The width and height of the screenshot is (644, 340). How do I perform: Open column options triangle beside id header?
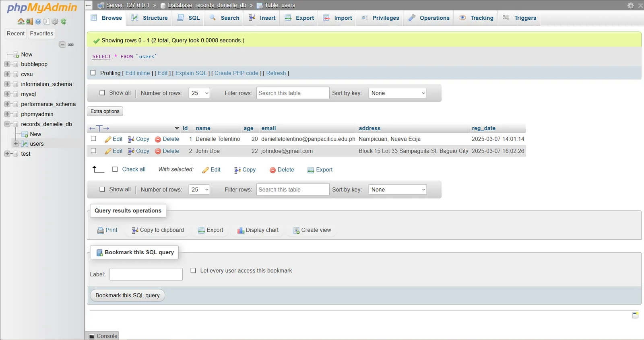click(x=177, y=128)
